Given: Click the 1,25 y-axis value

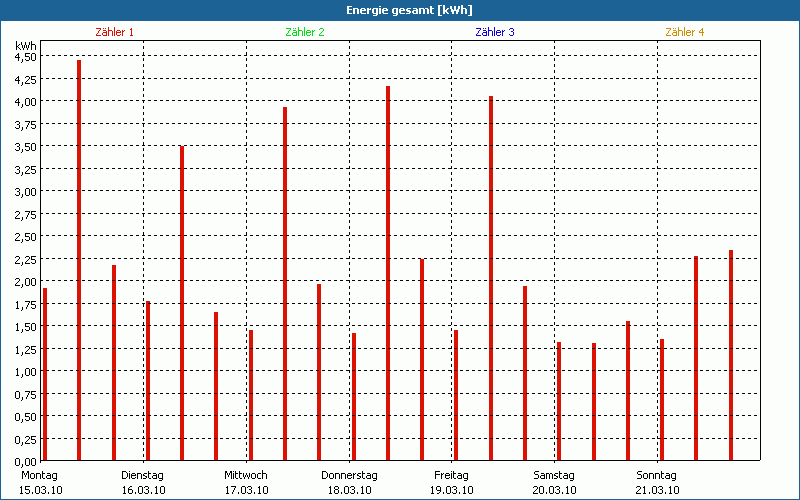Looking at the screenshot, I should pyautogui.click(x=26, y=349).
